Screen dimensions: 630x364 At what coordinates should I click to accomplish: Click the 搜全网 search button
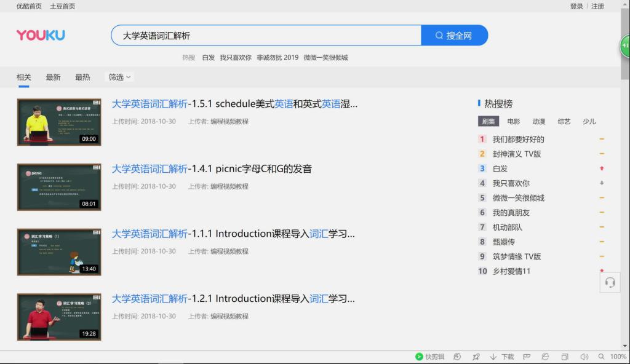coord(453,36)
